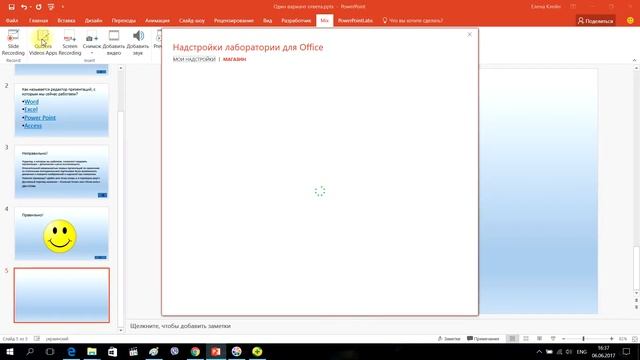The height and width of the screenshot is (360, 640).
Task: Open Windows search from taskbar
Action: 30,351
